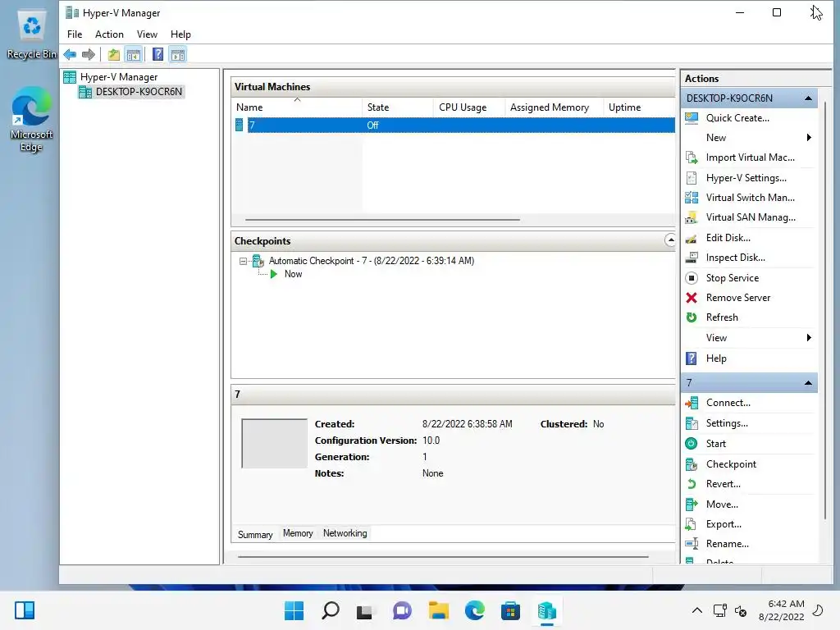Open the Widgets panel on the taskbar
The height and width of the screenshot is (630, 840).
tap(25, 610)
